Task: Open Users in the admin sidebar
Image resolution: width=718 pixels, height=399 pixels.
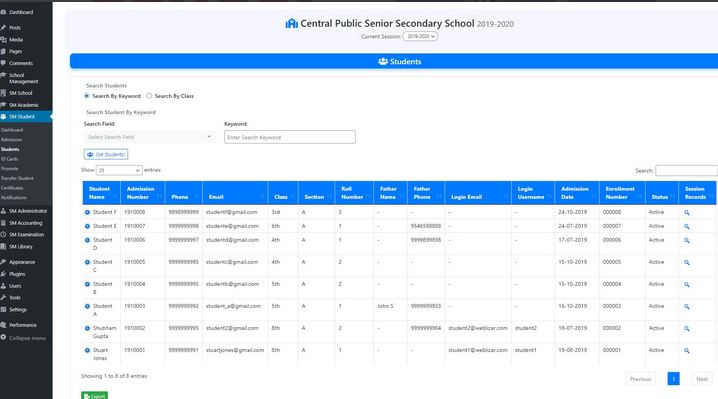Action: click(x=15, y=286)
